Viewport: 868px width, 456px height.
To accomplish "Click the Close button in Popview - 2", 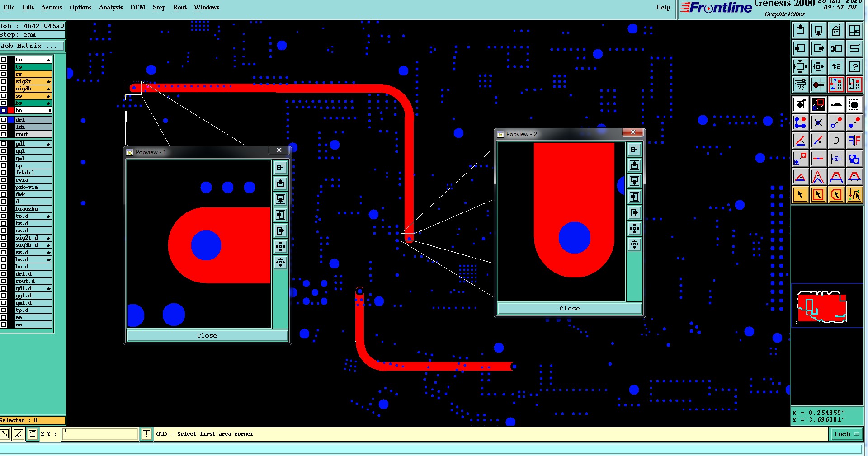I will tap(570, 308).
